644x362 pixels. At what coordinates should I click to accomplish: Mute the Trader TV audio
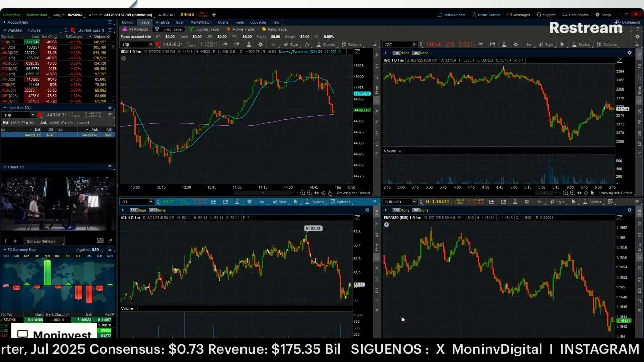(15, 241)
